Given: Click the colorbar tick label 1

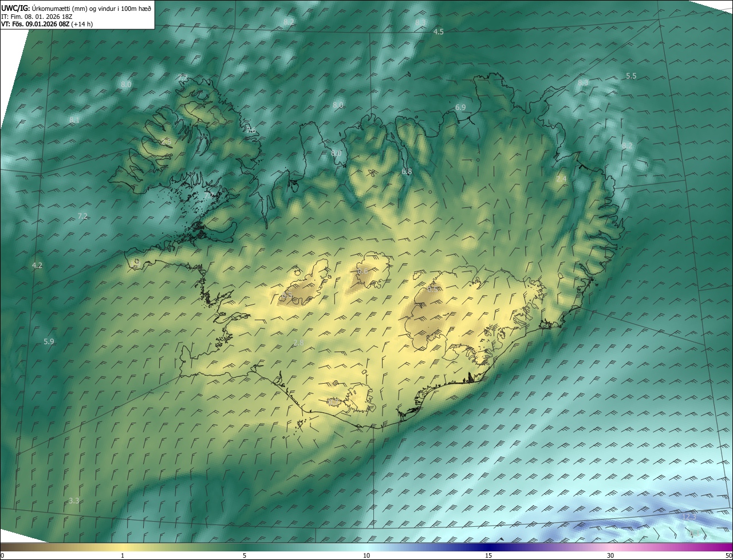Looking at the screenshot, I should tap(123, 556).
